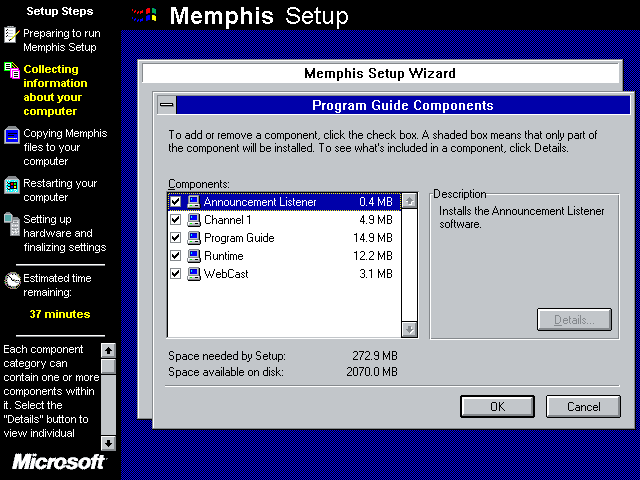
Task: Click the computer icon for Runtime
Action: pos(193,256)
